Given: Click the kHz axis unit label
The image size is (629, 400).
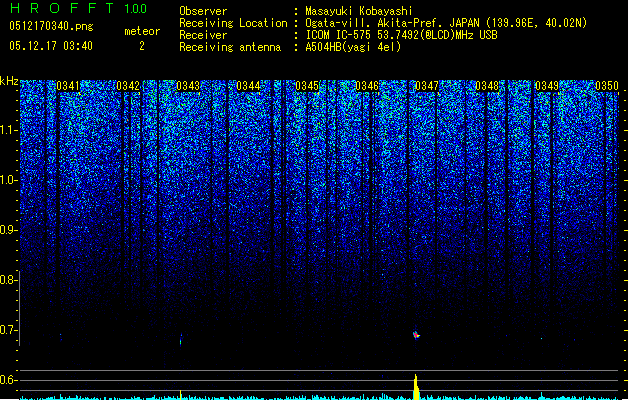Looking at the screenshot, I should click(x=9, y=81).
